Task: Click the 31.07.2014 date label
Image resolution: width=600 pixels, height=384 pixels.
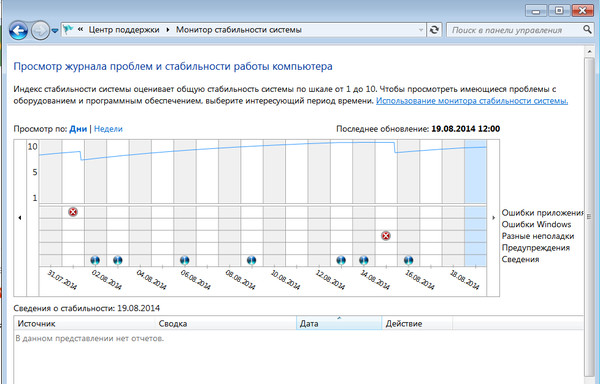Action: click(x=62, y=280)
